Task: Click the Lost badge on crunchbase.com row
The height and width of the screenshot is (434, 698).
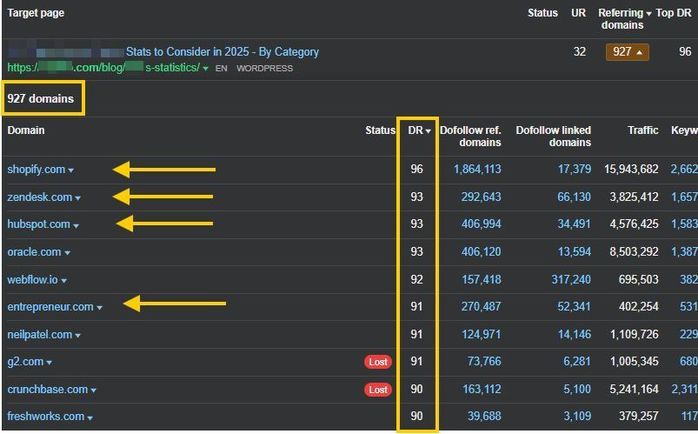Action: tap(378, 390)
